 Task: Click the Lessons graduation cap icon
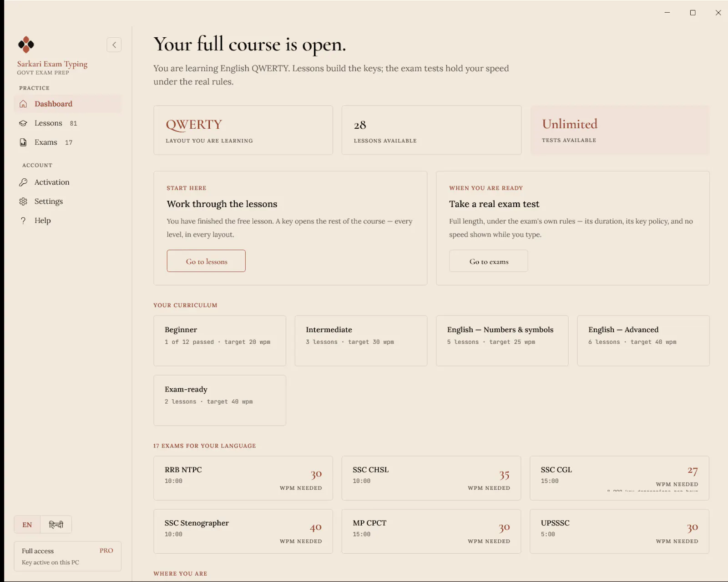pos(23,123)
